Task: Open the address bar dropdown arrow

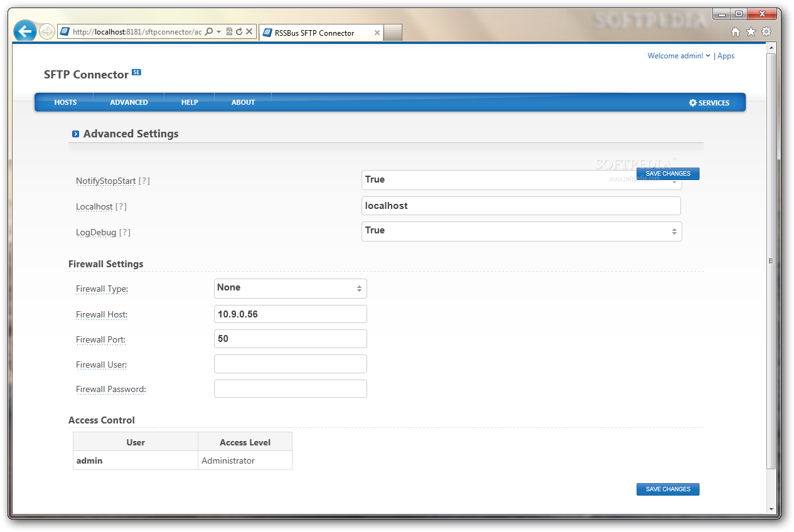Action: point(218,31)
